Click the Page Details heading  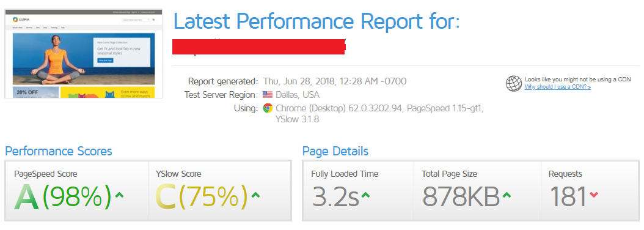pos(335,151)
